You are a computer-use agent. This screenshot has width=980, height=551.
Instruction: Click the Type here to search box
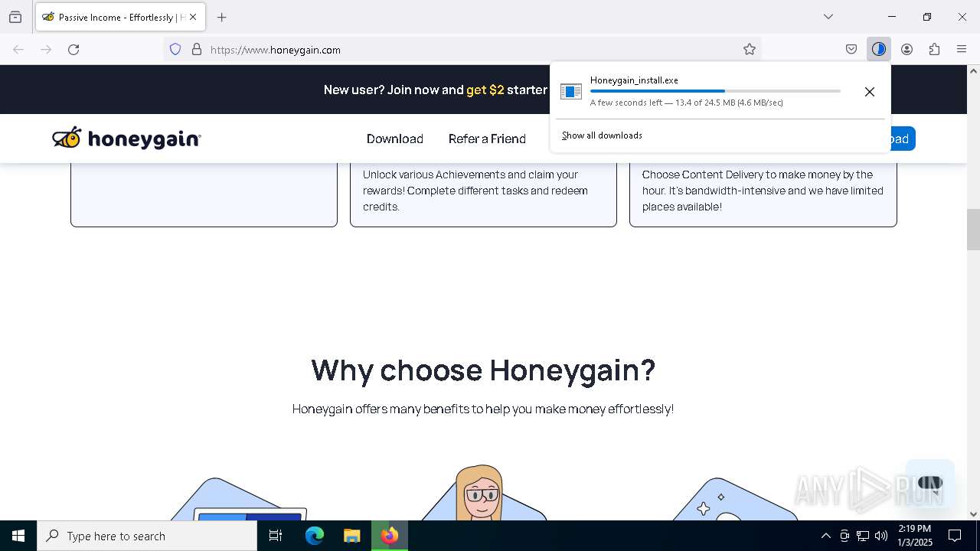(x=147, y=536)
